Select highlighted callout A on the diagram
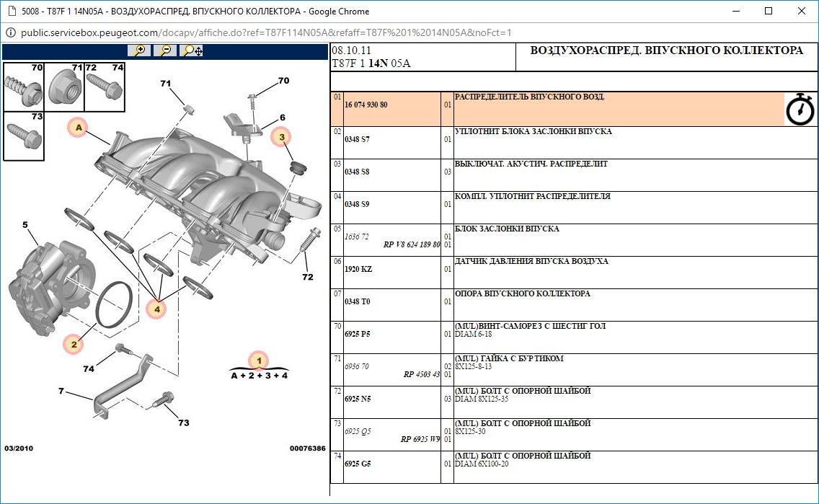 78,128
